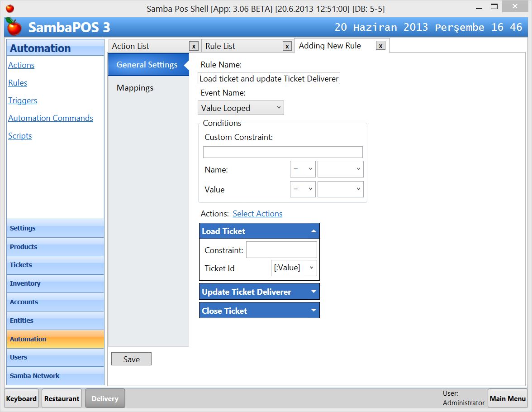
Task: Close the Adding New Rule tab
Action: click(381, 46)
